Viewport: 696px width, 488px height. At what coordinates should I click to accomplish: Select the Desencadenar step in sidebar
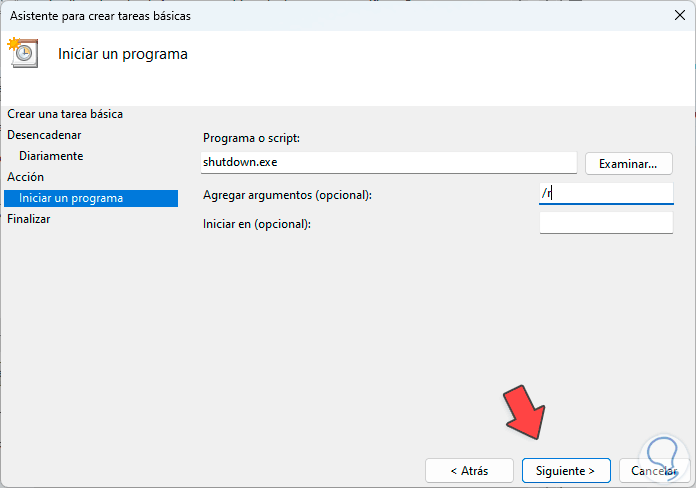[x=45, y=135]
